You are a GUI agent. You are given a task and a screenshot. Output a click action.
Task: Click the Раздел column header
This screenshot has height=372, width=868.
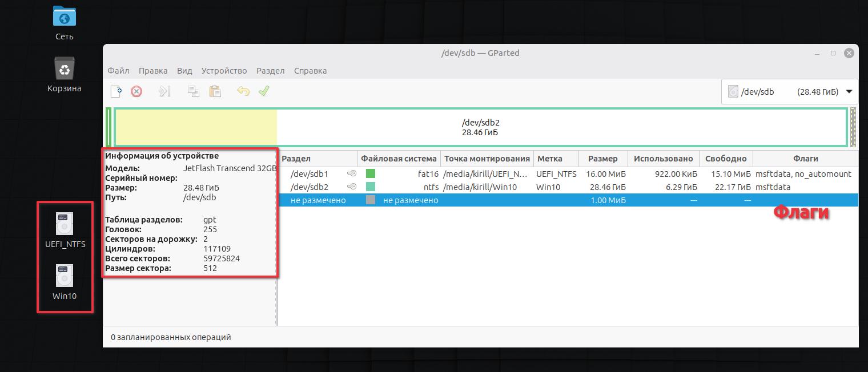click(318, 159)
